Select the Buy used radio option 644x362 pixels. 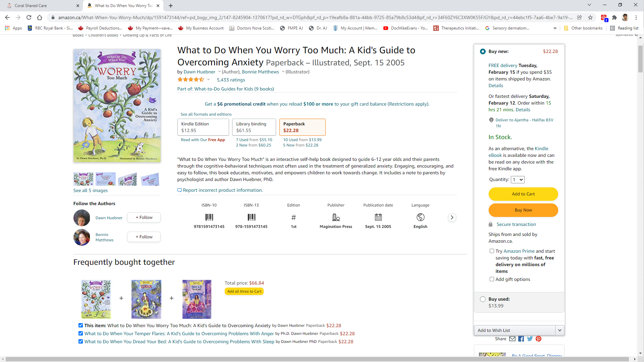point(483,299)
